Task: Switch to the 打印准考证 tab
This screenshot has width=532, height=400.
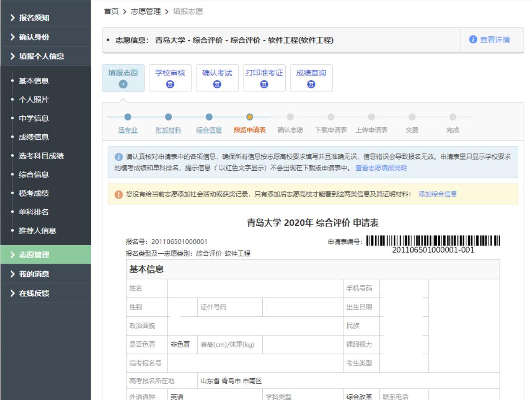Action: [x=264, y=78]
